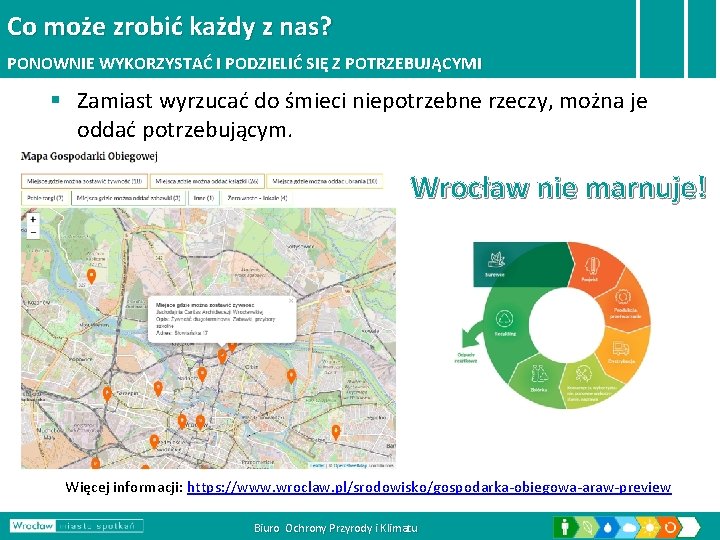Close the map location popup
Screen dimensions: 720x540
(x=290, y=301)
